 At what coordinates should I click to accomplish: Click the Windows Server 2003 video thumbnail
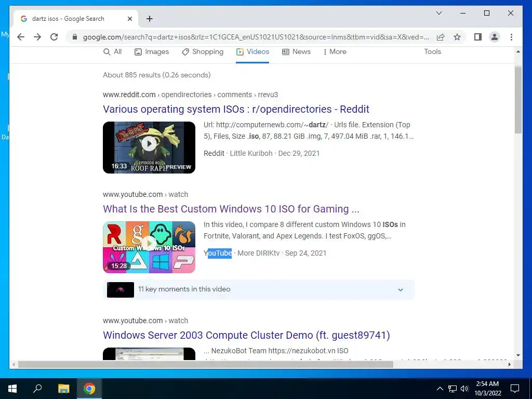click(x=149, y=353)
